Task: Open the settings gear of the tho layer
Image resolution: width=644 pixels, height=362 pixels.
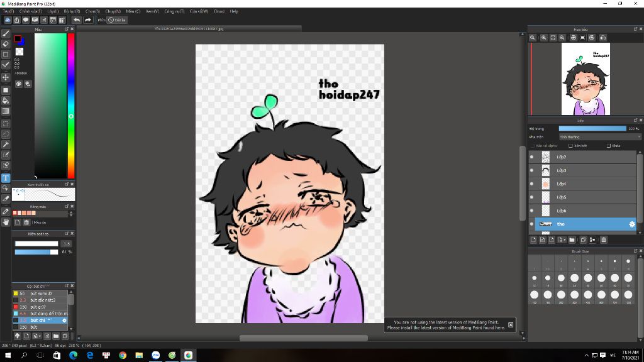Action: coord(631,224)
